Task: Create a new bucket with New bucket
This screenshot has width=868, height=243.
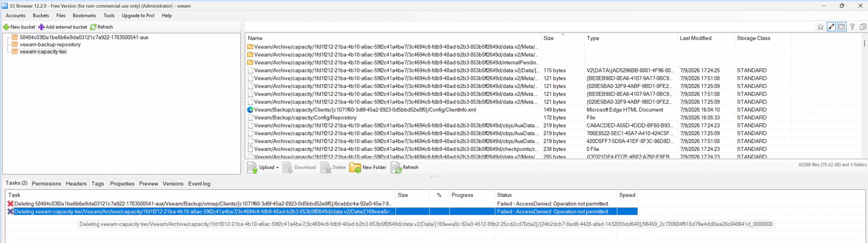Action: (19, 27)
